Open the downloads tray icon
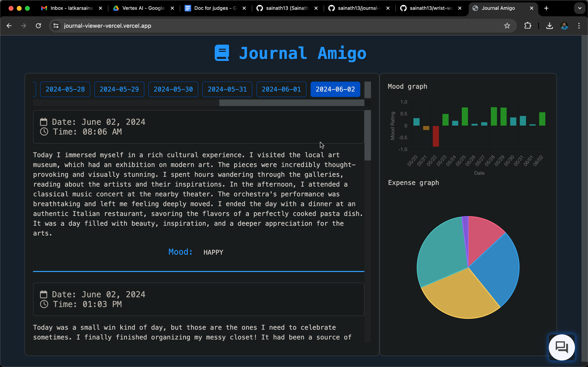Image resolution: width=588 pixels, height=367 pixels. (549, 26)
